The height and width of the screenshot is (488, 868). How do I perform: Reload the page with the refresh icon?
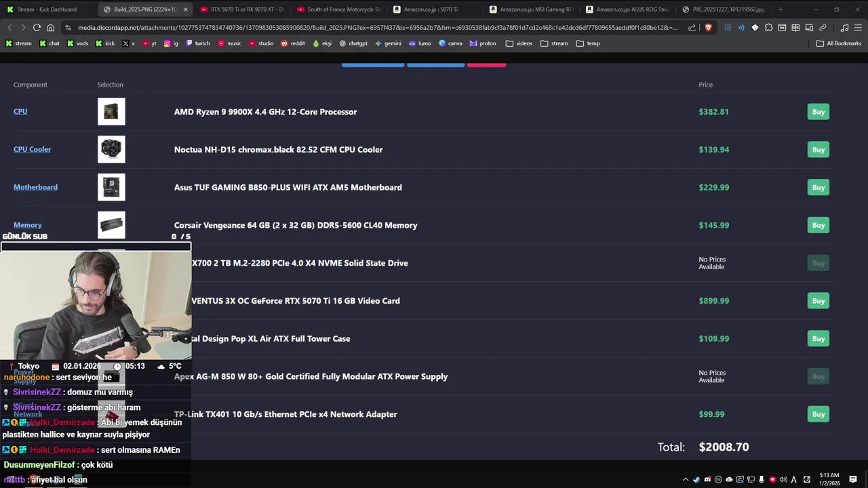pyautogui.click(x=37, y=28)
